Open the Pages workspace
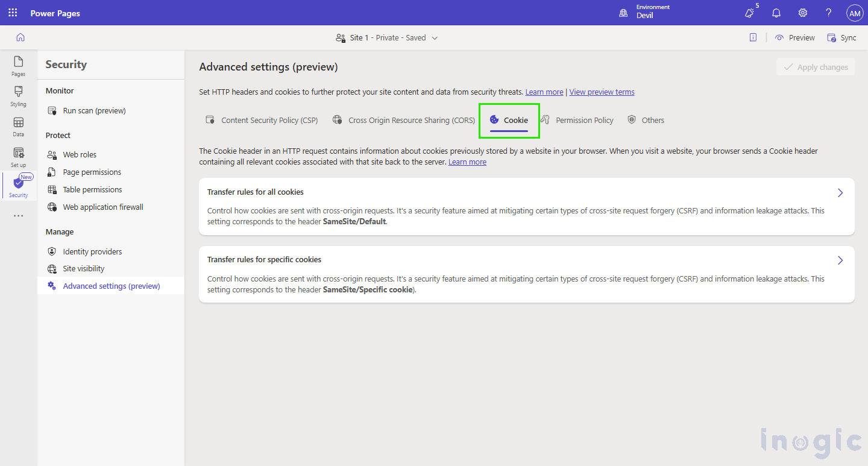Screen dimensions: 868x466 [x=19, y=66]
